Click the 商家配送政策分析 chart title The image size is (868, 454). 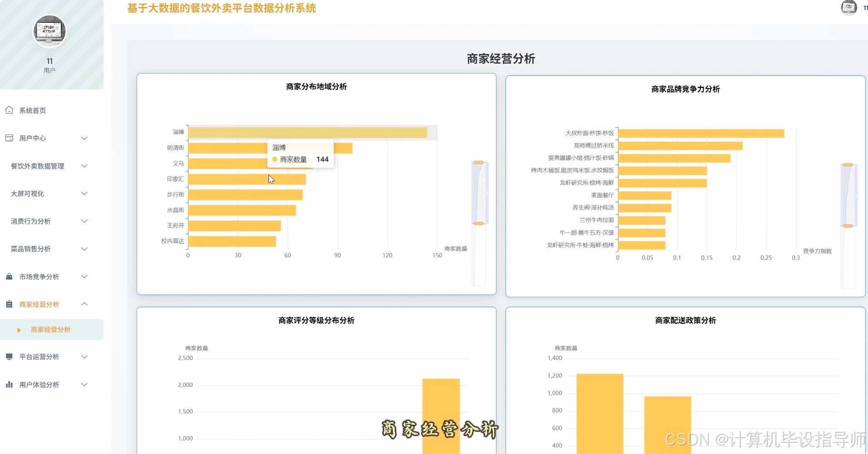(x=685, y=320)
